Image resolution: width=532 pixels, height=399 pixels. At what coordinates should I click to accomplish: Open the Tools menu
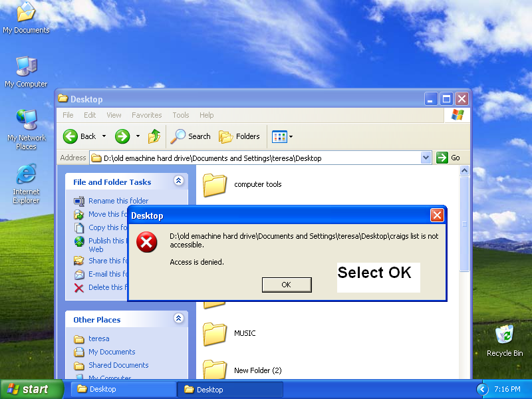click(x=180, y=114)
